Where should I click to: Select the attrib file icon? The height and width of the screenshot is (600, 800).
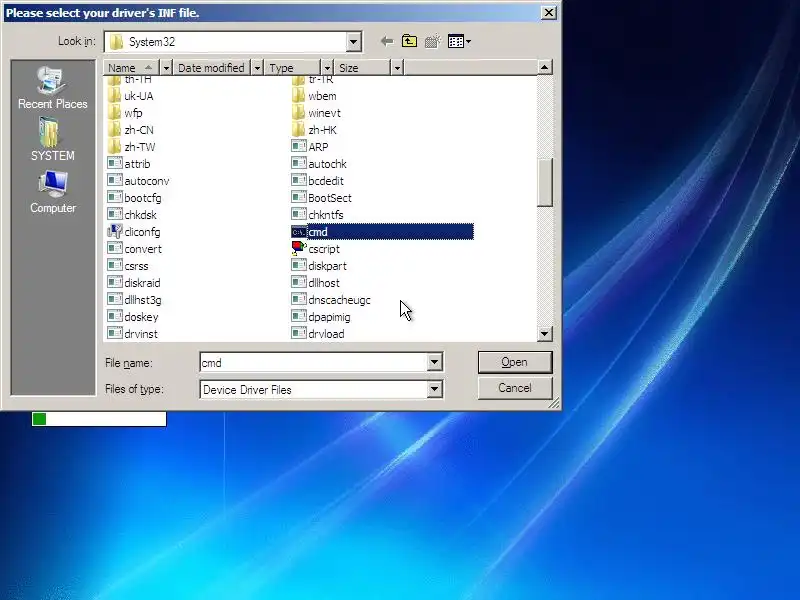pyautogui.click(x=115, y=164)
